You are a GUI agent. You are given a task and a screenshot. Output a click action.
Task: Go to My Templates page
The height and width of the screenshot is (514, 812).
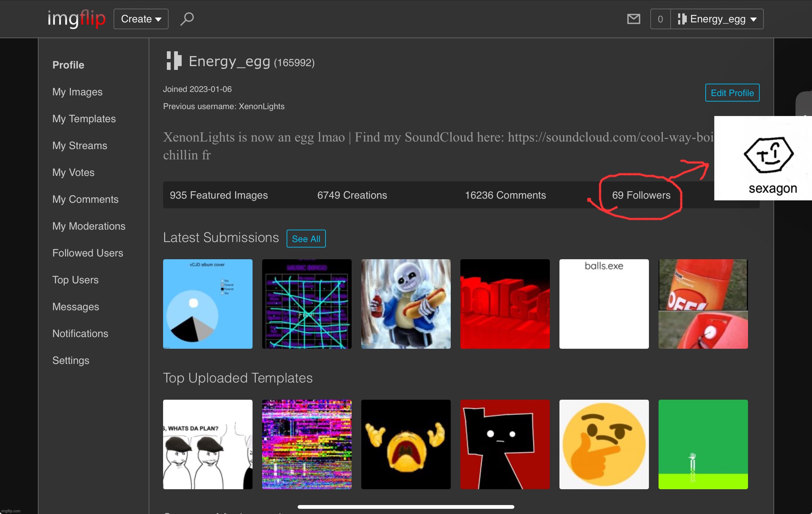(x=84, y=119)
